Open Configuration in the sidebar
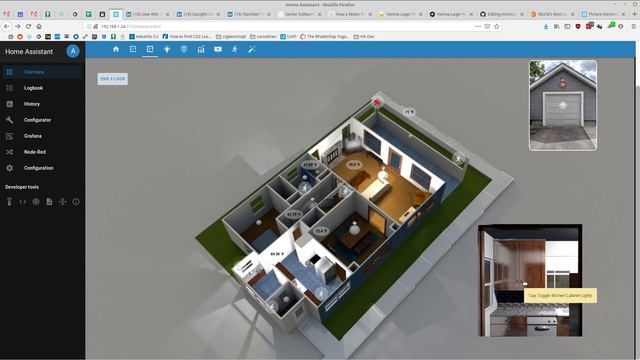This screenshot has width=640, height=360. click(42, 168)
